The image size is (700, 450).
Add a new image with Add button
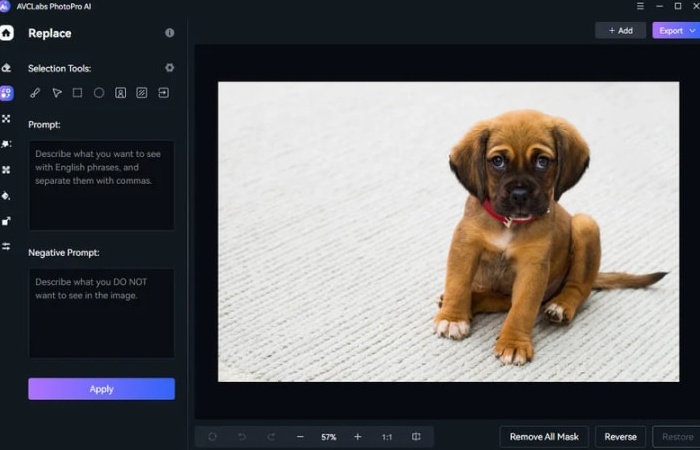[620, 31]
